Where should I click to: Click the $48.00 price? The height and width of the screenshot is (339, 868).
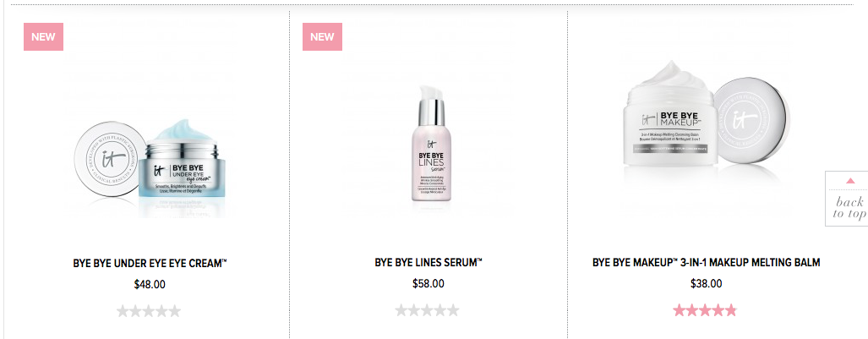click(150, 285)
